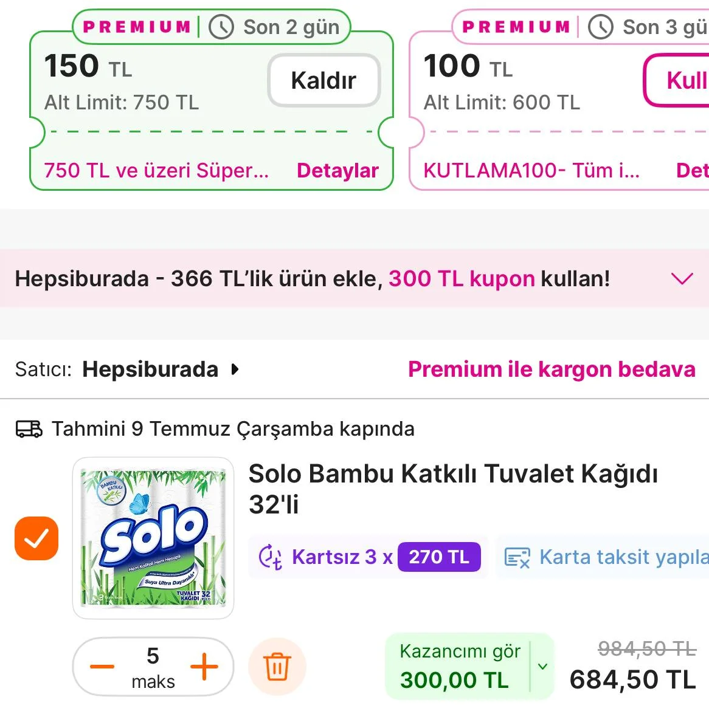This screenshot has height=728, width=709.
Task: Click the Kartsız installment icon
Action: 270,557
